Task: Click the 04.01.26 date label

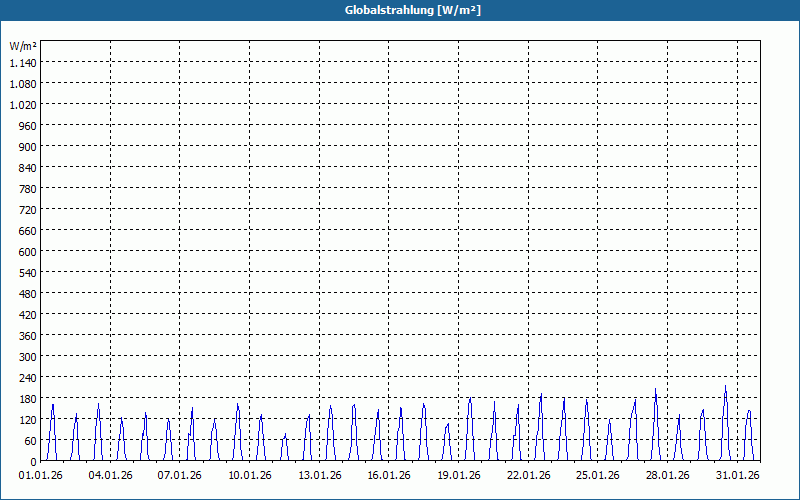Action: 110,476
